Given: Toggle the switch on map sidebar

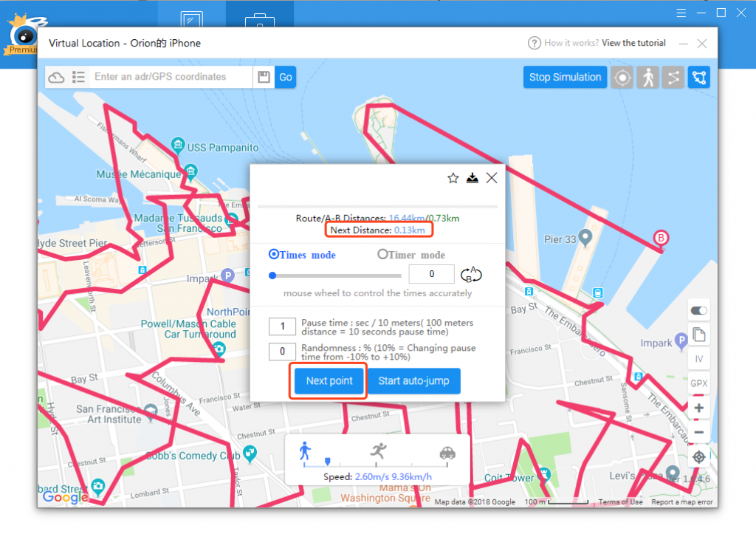Looking at the screenshot, I should 698,310.
